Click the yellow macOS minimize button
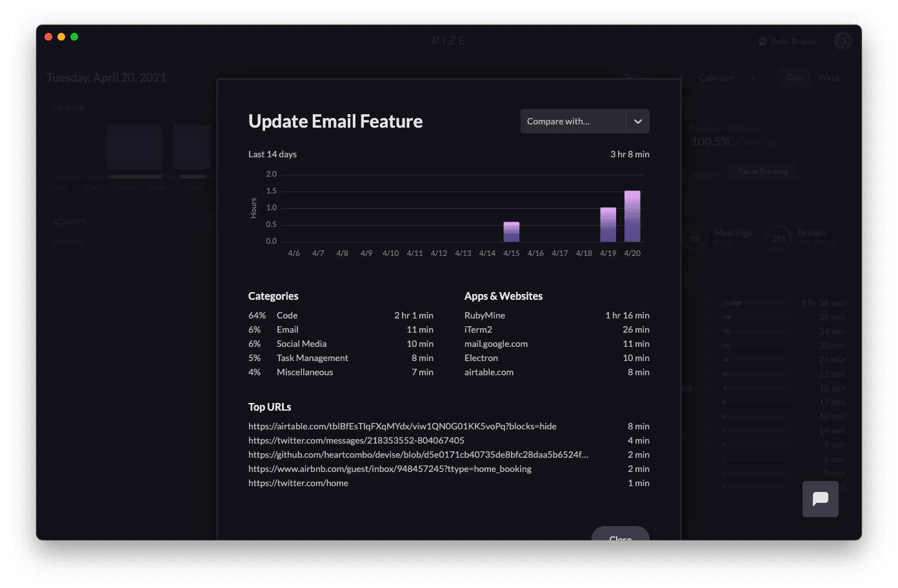 click(x=61, y=37)
